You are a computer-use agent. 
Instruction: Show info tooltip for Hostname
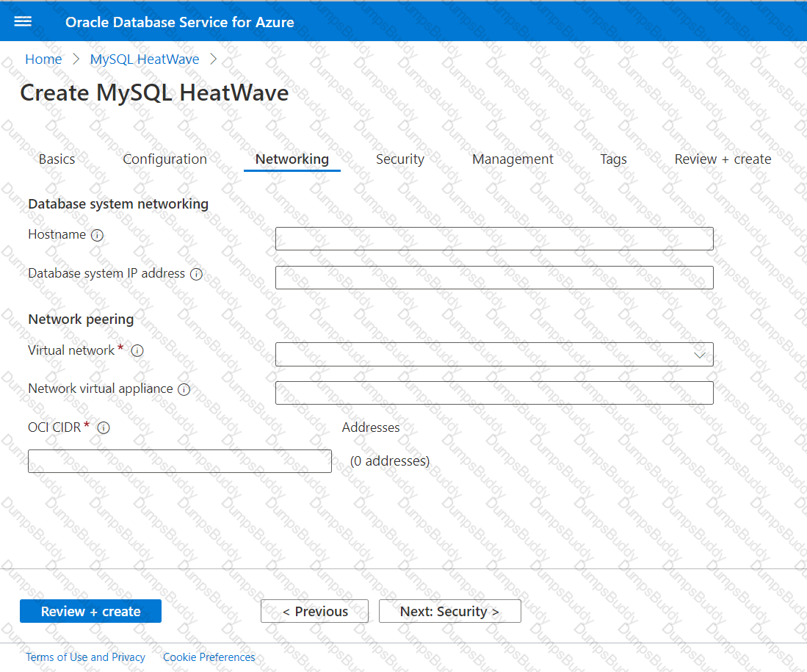[97, 235]
